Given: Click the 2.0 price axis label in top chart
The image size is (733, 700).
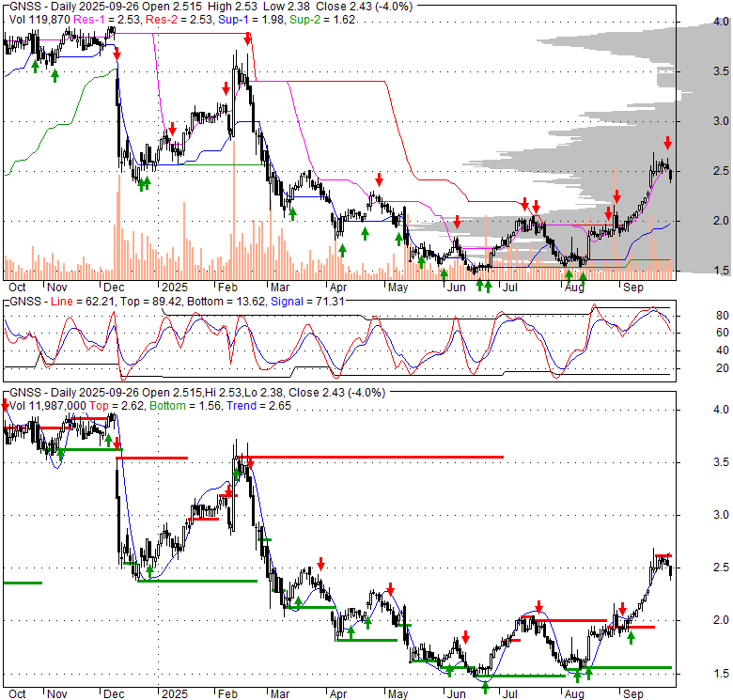Looking at the screenshot, I should [x=721, y=221].
